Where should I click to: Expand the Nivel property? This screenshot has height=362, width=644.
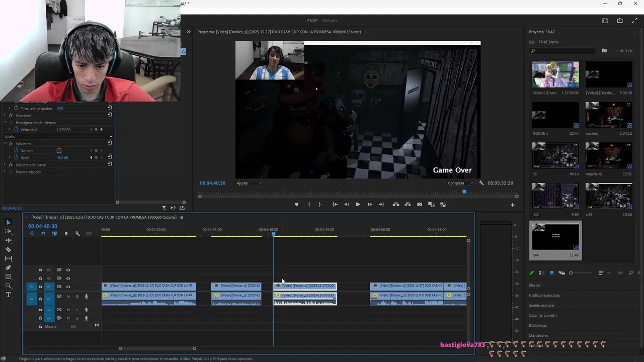(x=9, y=158)
